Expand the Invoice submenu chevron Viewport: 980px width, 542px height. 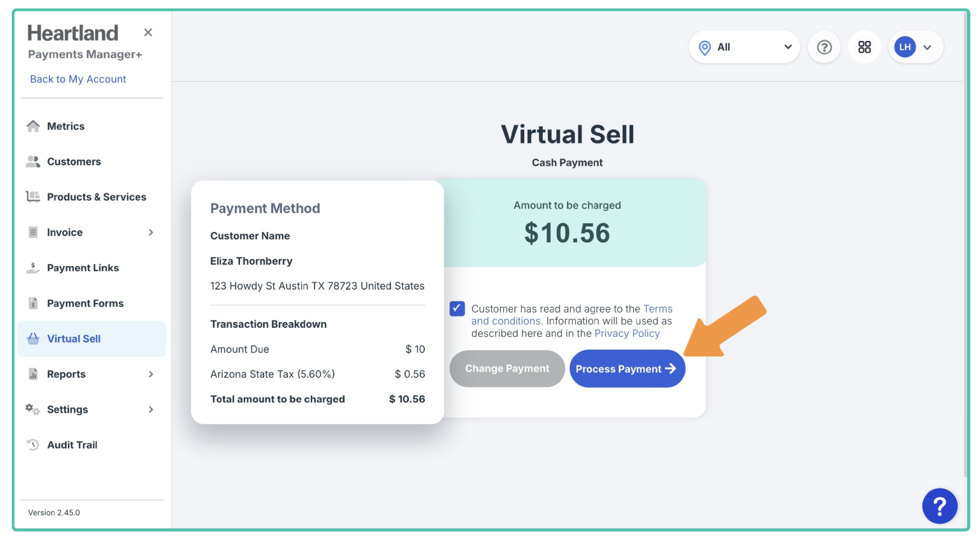pyautogui.click(x=151, y=233)
